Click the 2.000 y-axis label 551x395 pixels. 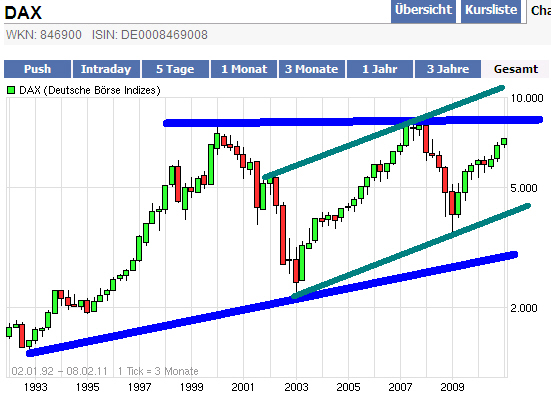coord(524,308)
